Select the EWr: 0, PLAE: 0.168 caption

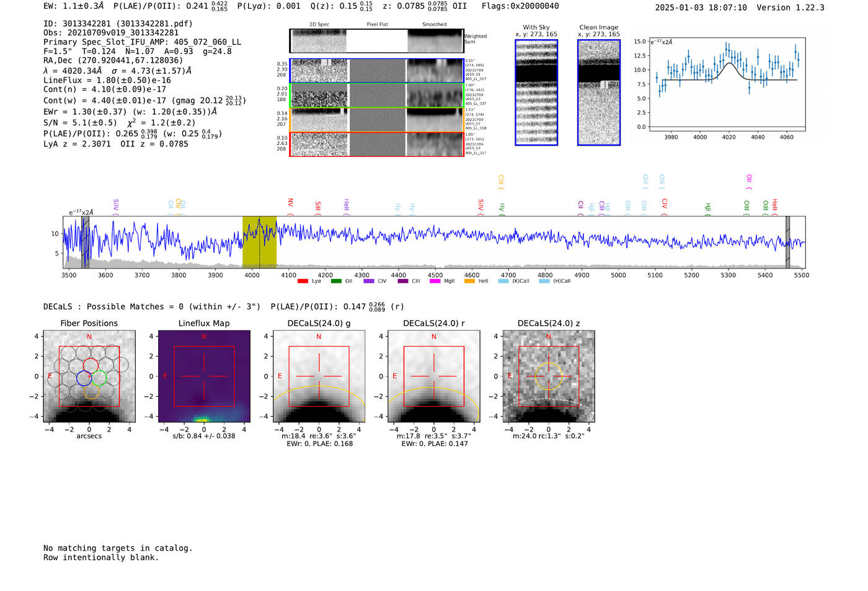click(319, 444)
